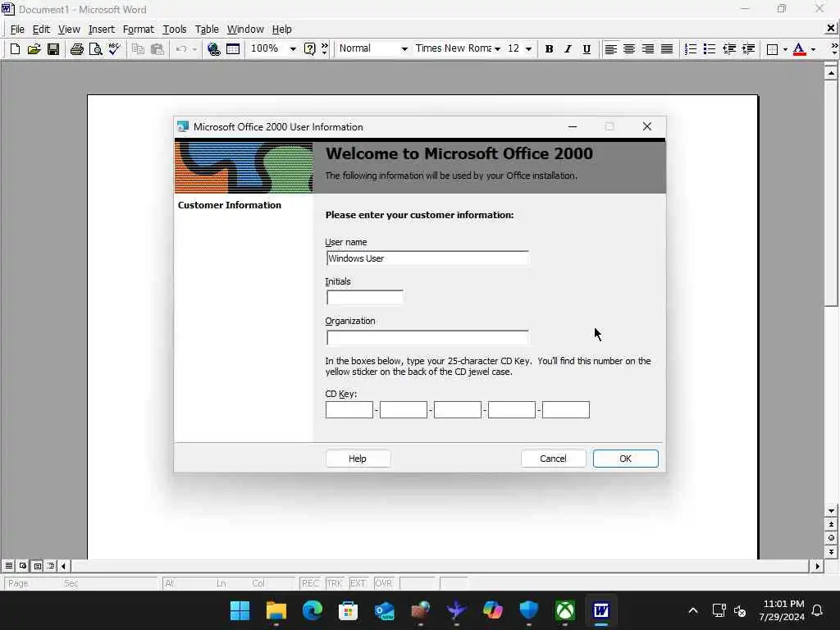The height and width of the screenshot is (630, 840).
Task: Open the Font Color dropdown arrow
Action: pyautogui.click(x=813, y=49)
